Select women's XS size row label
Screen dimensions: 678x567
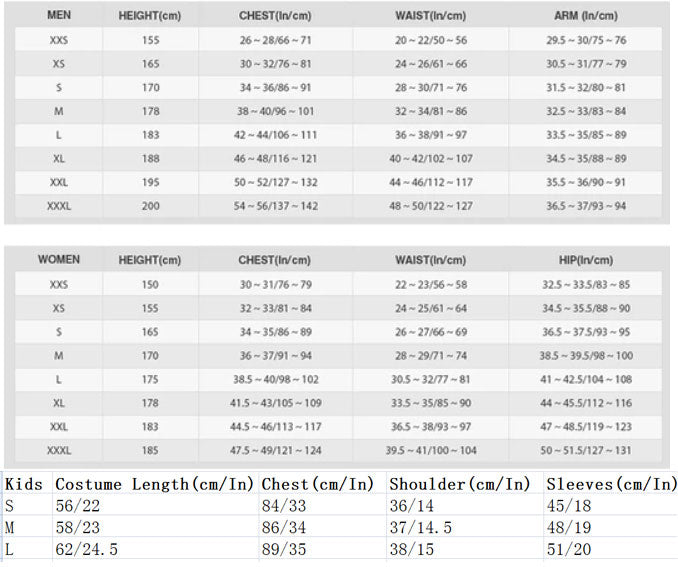click(59, 308)
